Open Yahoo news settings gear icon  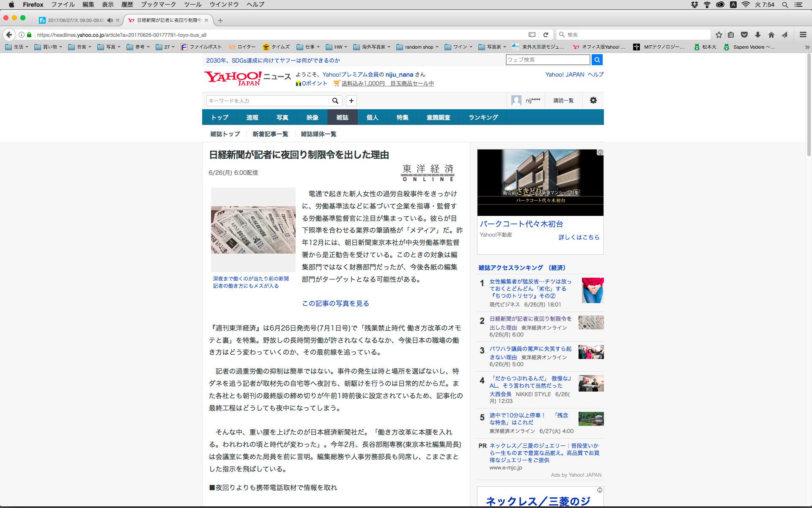click(x=593, y=100)
